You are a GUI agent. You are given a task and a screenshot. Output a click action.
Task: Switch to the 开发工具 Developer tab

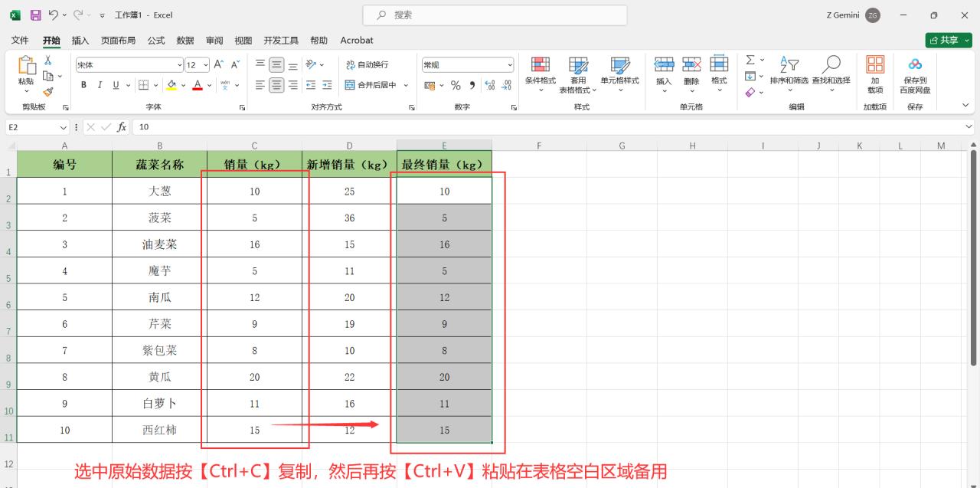(x=281, y=40)
